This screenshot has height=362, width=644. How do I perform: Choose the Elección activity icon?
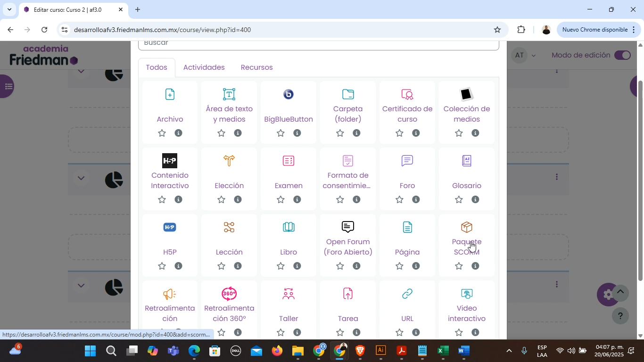(x=229, y=161)
